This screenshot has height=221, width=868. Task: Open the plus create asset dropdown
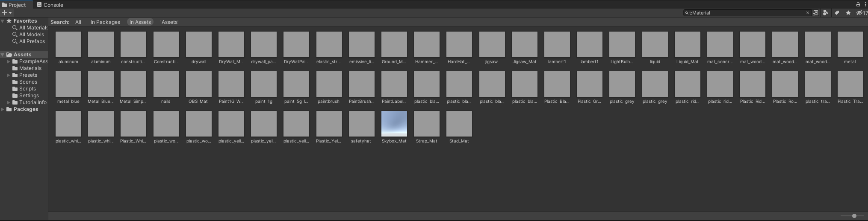(7, 13)
